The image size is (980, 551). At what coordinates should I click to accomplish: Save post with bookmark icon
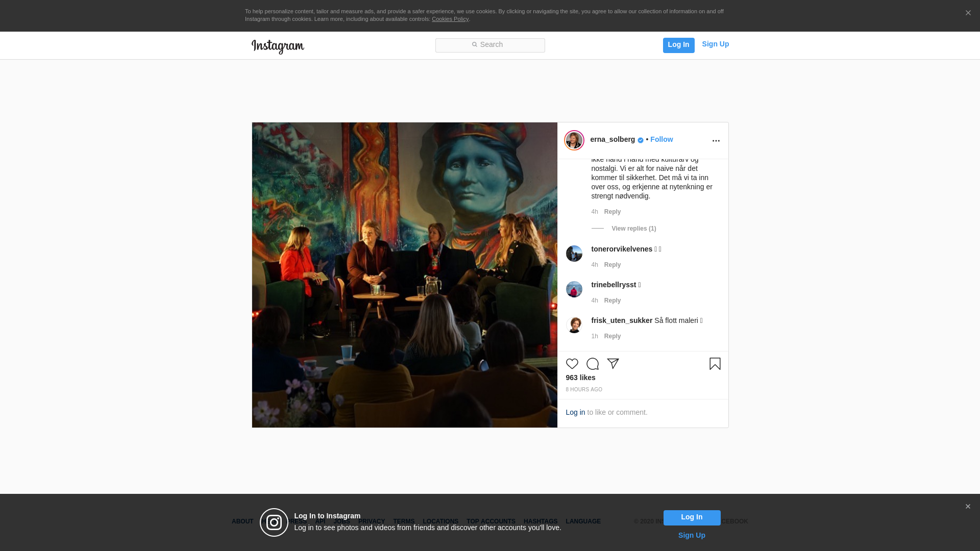click(x=715, y=364)
